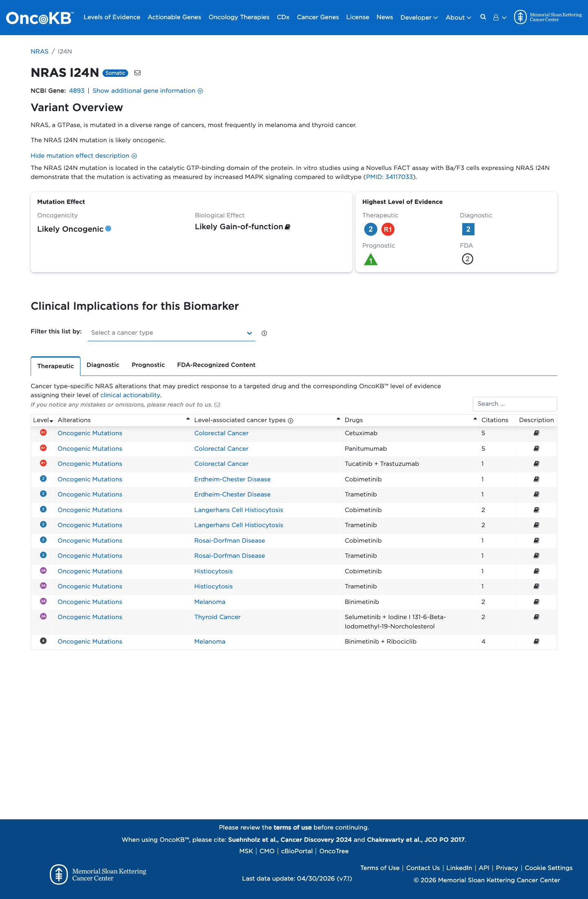Image resolution: width=588 pixels, height=899 pixels.
Task: Open the search magnifier icon in the navbar
Action: tap(483, 17)
